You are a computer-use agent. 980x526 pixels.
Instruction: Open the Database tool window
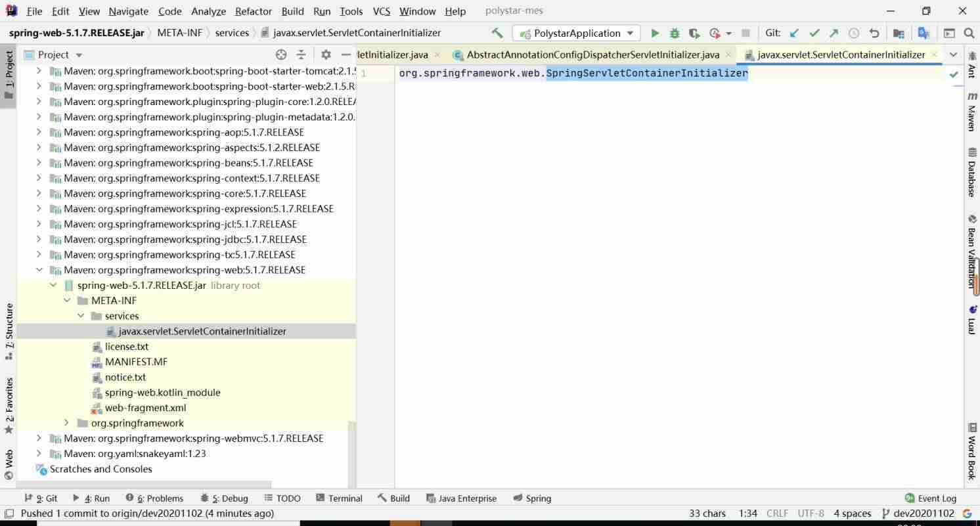[971, 172]
